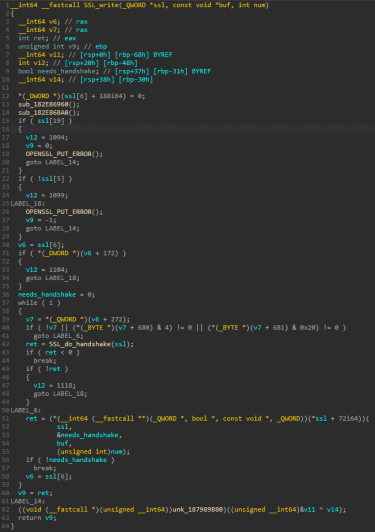Click the 'v12 = 1094;' assignment
Screen dimensions: 375x532
(47, 137)
